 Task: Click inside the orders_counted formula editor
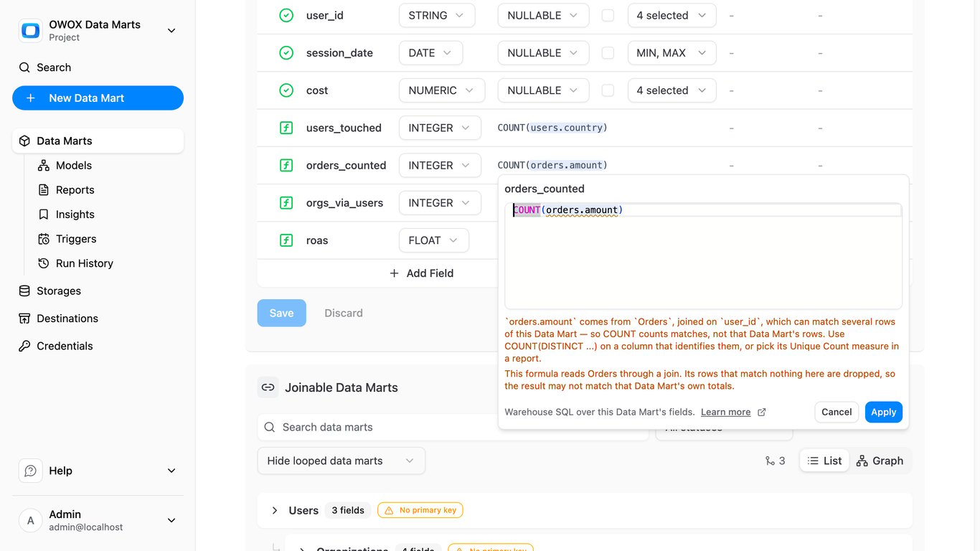pos(703,256)
